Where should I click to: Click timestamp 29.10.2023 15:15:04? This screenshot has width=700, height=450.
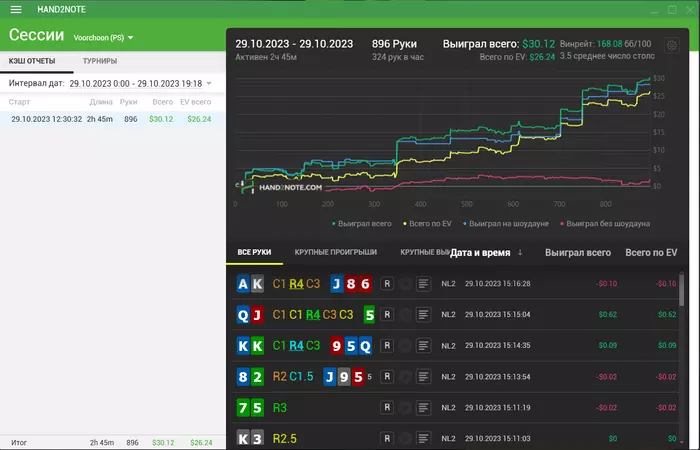[x=498, y=315]
